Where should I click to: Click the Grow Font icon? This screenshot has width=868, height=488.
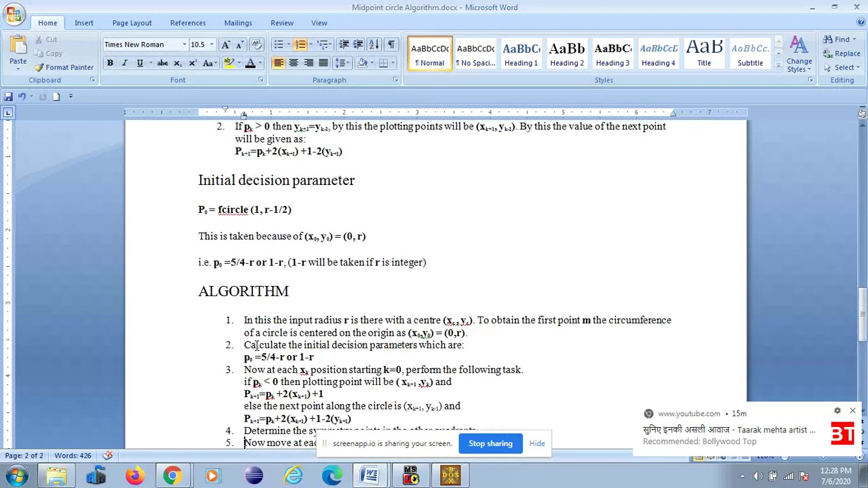coord(226,45)
